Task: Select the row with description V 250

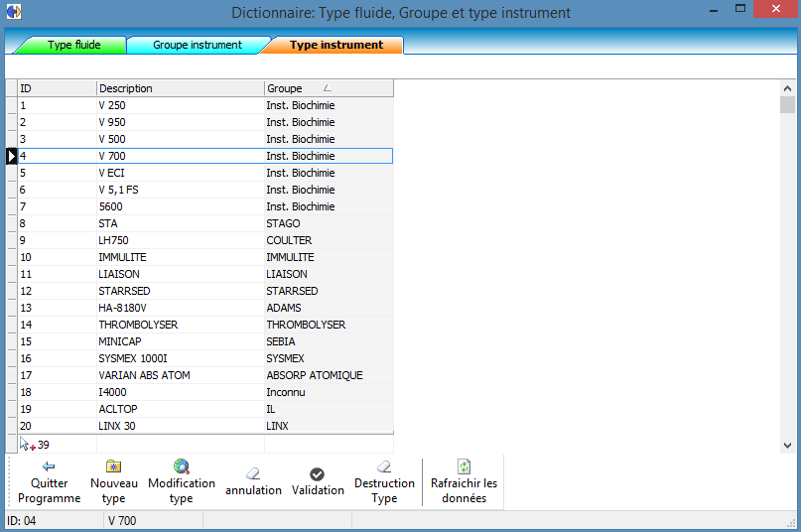Action: [x=205, y=105]
